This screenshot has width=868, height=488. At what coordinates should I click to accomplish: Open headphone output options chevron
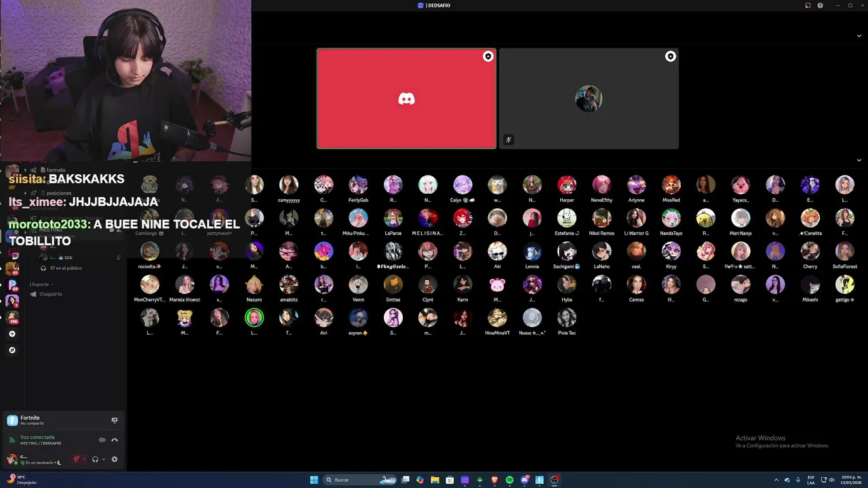click(x=104, y=459)
